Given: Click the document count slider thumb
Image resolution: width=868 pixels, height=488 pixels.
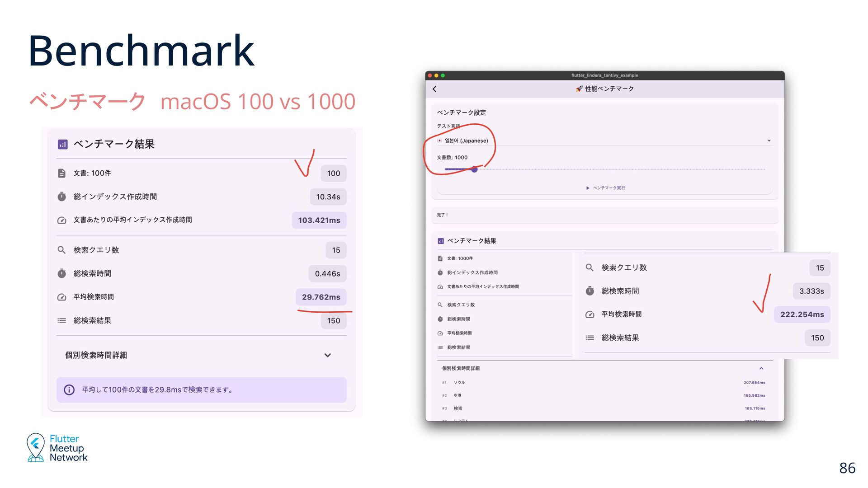Looking at the screenshot, I should tap(474, 169).
